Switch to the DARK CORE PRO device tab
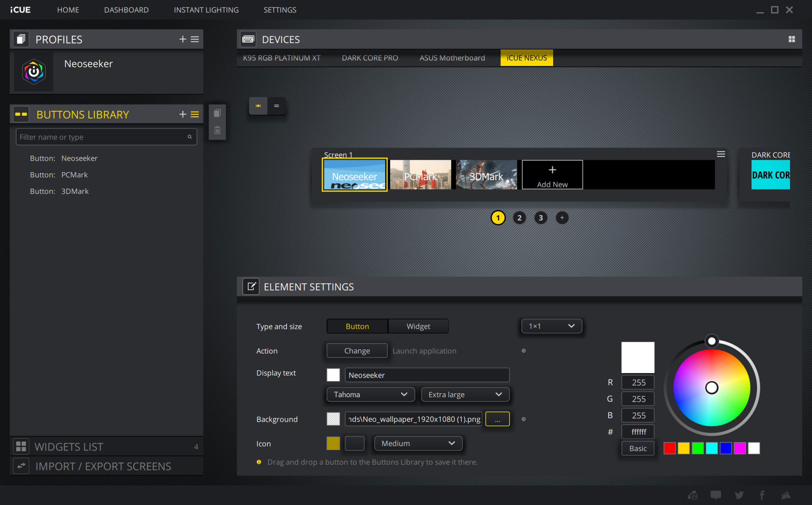 pos(370,58)
